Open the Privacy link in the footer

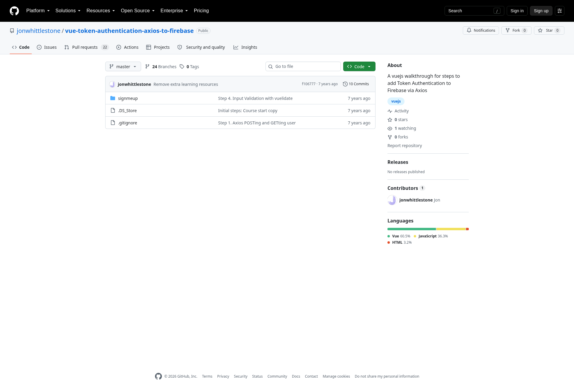click(x=223, y=376)
